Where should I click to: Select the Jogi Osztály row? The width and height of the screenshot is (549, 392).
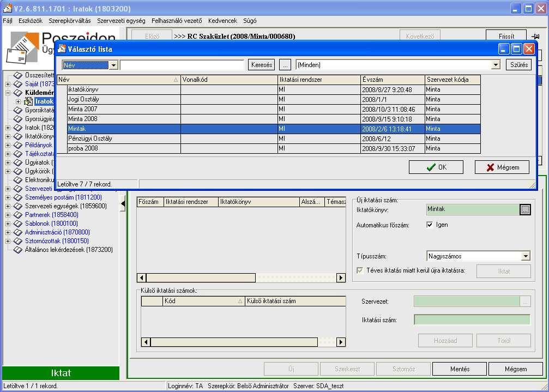tap(269, 99)
